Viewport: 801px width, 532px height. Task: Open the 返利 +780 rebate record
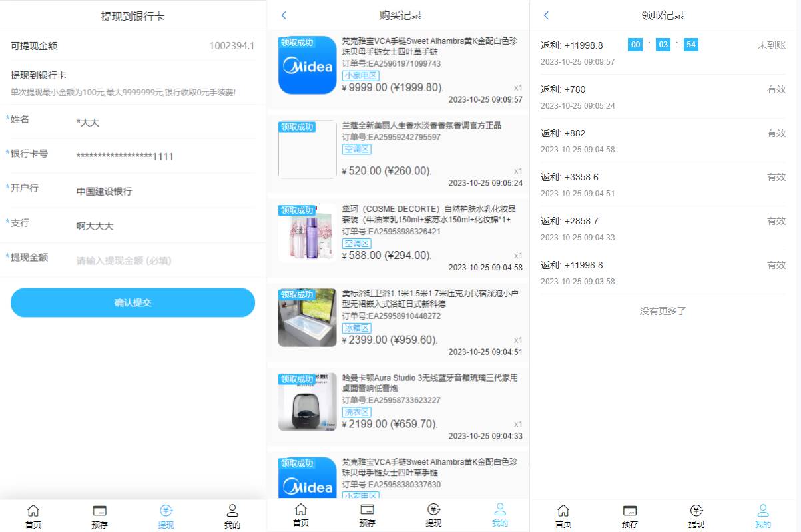tap(663, 97)
